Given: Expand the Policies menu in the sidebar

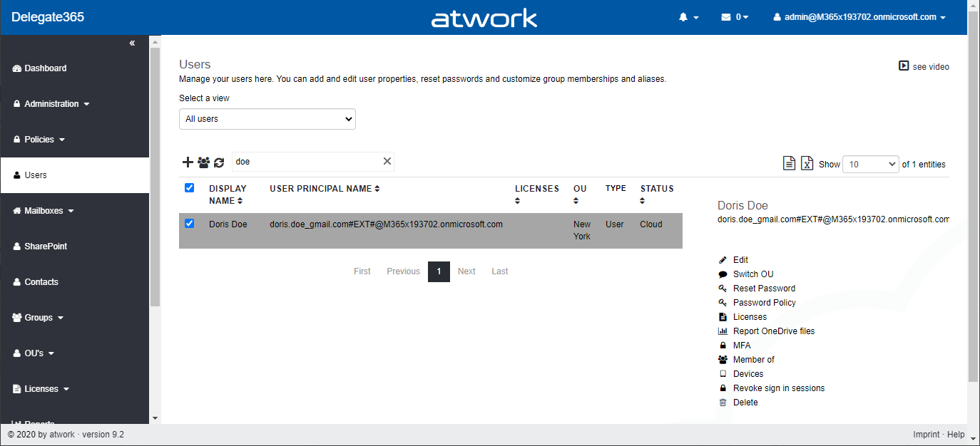Looking at the screenshot, I should click(x=39, y=140).
